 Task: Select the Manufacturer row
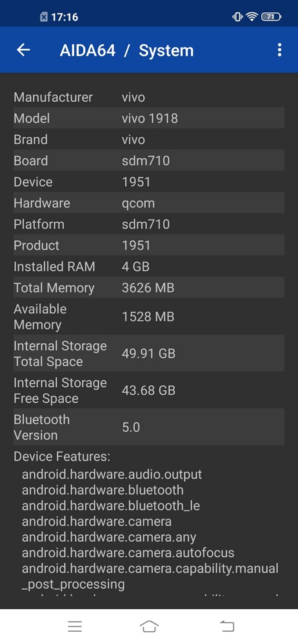(149, 97)
